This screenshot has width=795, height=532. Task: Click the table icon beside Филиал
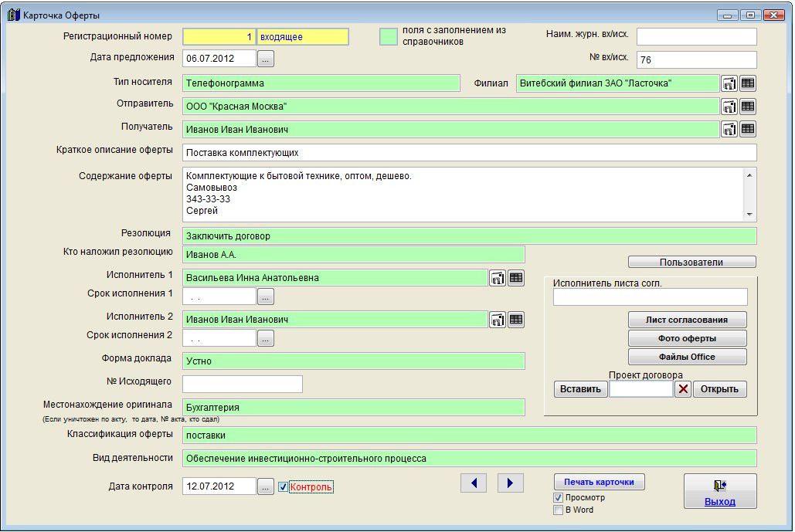(748, 83)
